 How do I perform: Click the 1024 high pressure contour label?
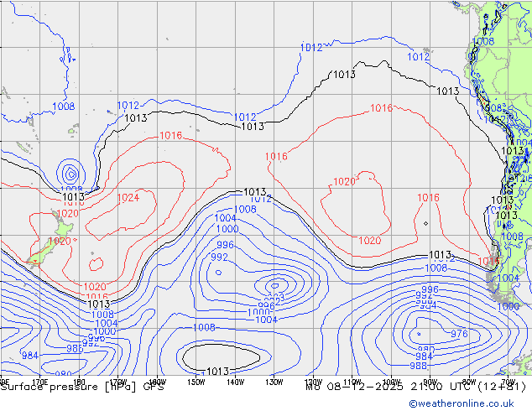tap(128, 198)
